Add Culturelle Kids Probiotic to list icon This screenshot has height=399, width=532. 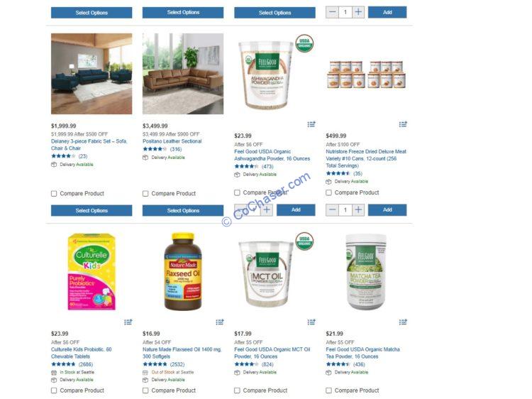(x=128, y=322)
